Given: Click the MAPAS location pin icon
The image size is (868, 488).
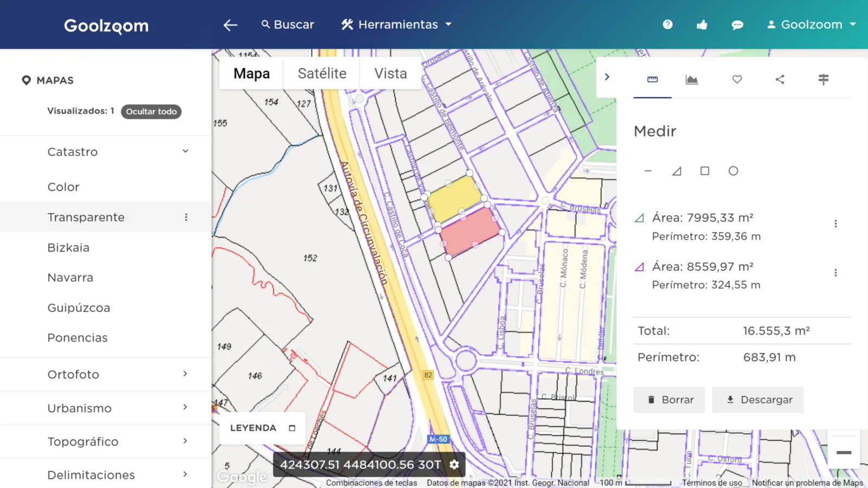Looking at the screenshot, I should pos(26,80).
